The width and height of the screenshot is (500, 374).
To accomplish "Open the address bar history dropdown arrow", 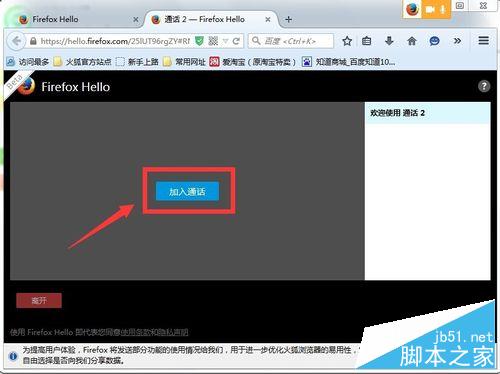I will (225, 41).
